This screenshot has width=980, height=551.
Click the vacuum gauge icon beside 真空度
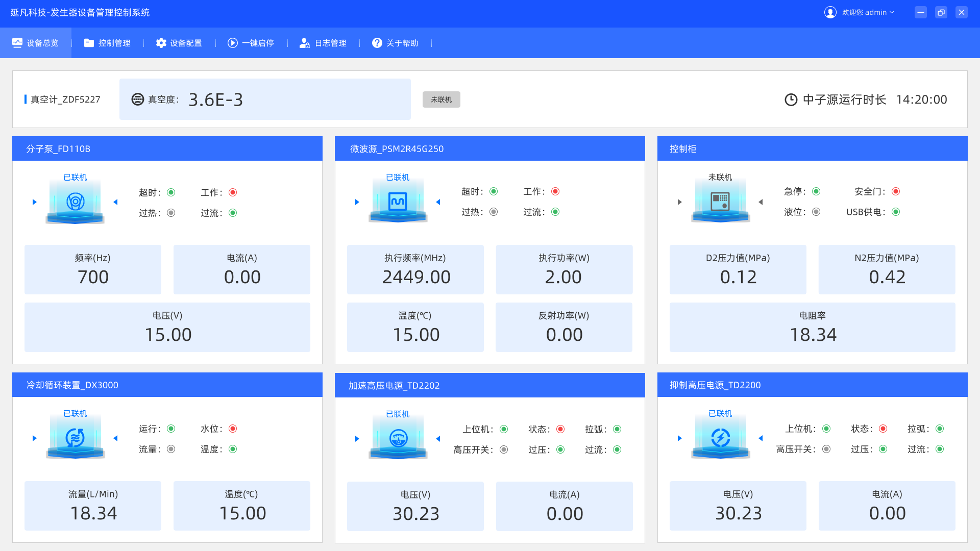click(x=137, y=99)
